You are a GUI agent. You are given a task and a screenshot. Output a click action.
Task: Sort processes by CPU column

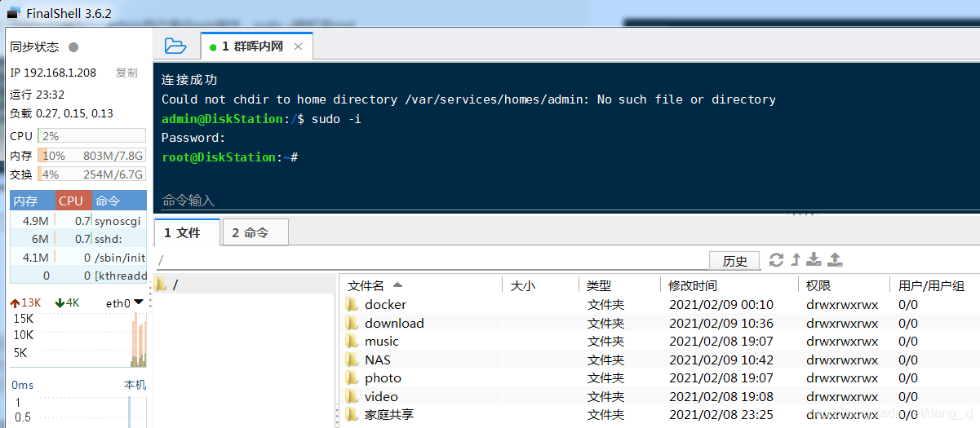73,201
